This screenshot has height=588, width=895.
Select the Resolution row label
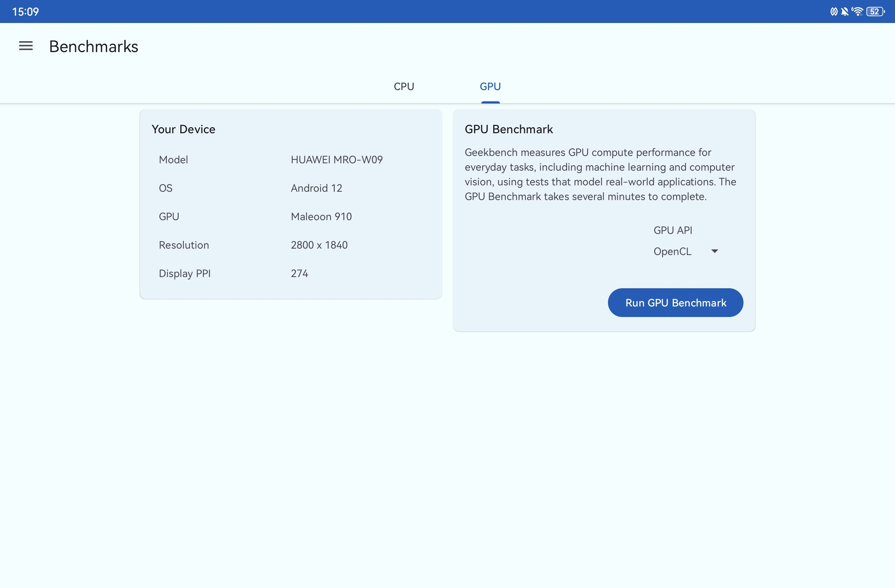(x=184, y=245)
